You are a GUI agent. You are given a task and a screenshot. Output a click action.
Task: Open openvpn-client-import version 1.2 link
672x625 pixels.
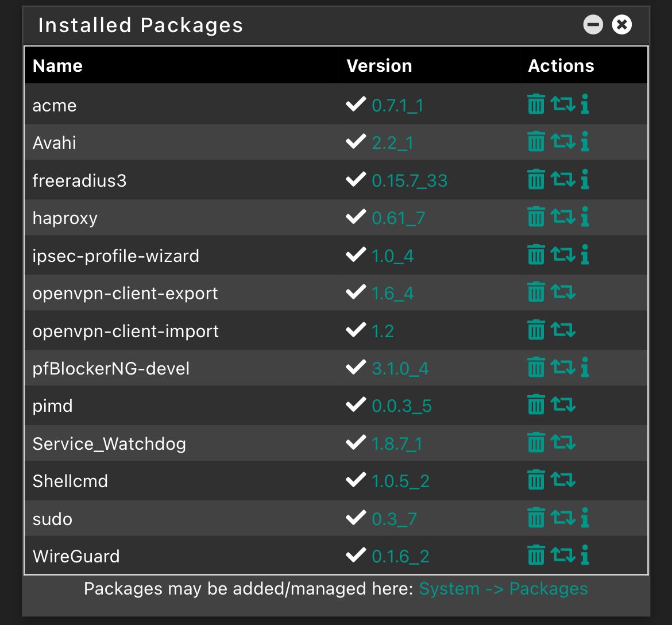click(x=383, y=331)
